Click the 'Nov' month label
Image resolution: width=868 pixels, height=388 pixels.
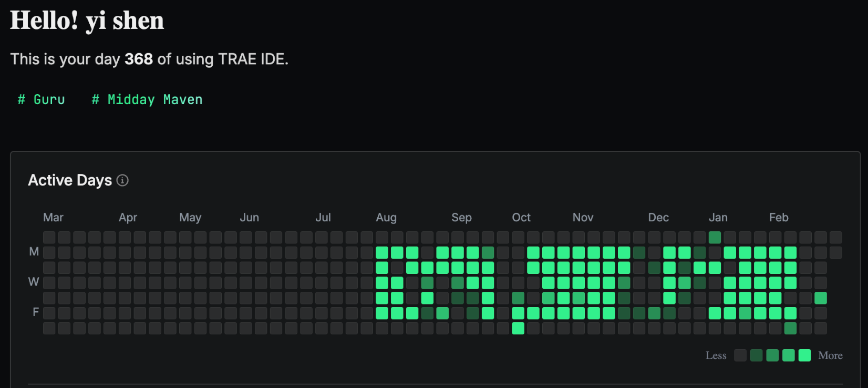(583, 218)
